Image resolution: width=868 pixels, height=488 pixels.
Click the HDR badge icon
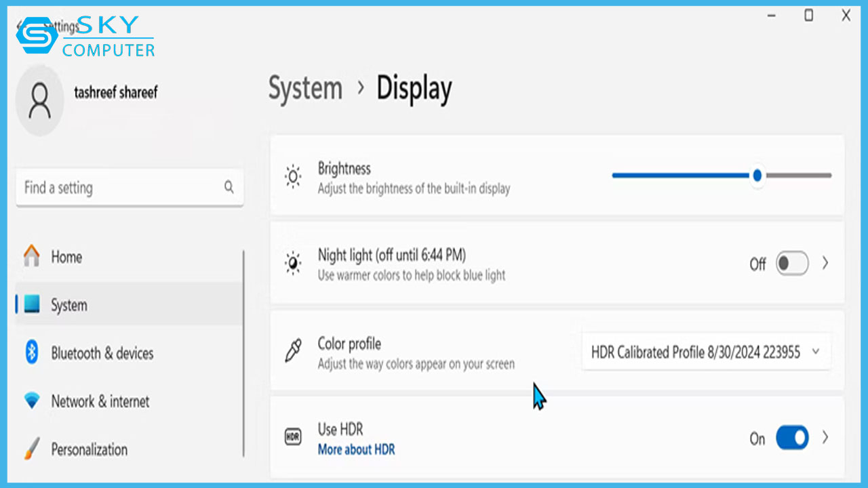click(x=293, y=437)
